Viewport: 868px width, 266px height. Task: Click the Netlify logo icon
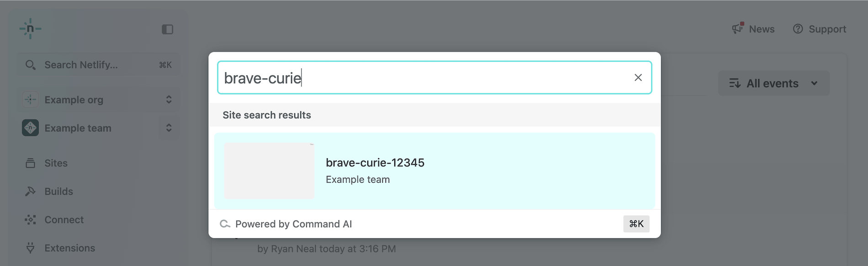point(30,29)
